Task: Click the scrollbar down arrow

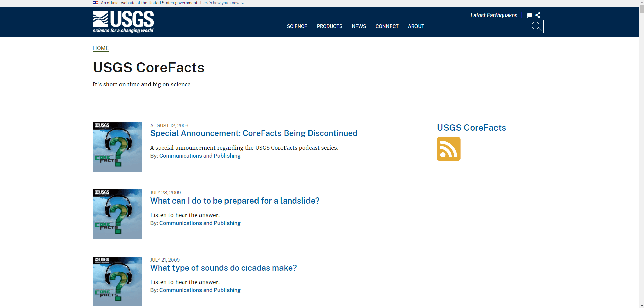Action: pyautogui.click(x=642, y=306)
